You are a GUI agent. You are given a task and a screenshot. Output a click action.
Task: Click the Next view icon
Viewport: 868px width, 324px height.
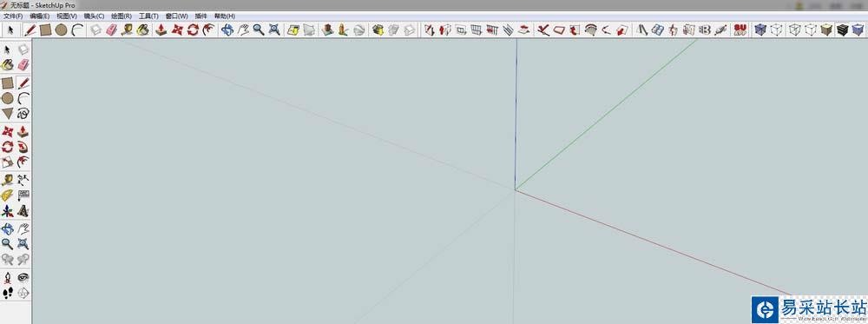(x=23, y=259)
